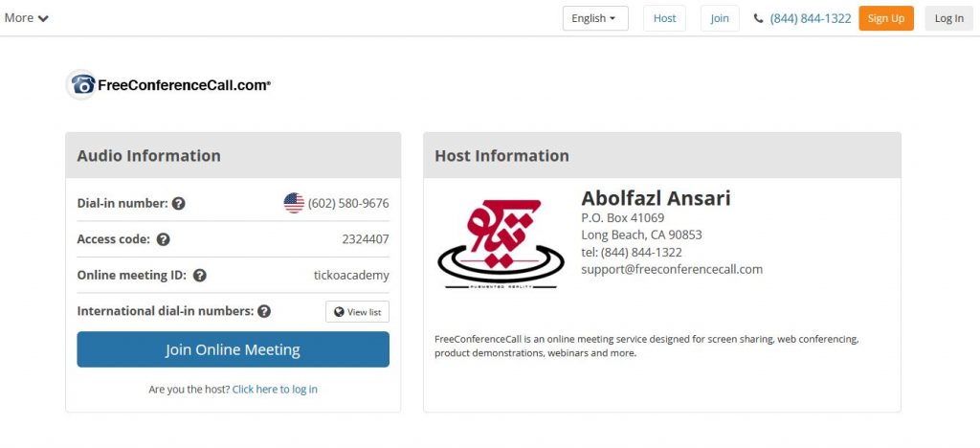Follow the Click here to log in link
Viewport: 980px width, 448px height.
tap(275, 390)
